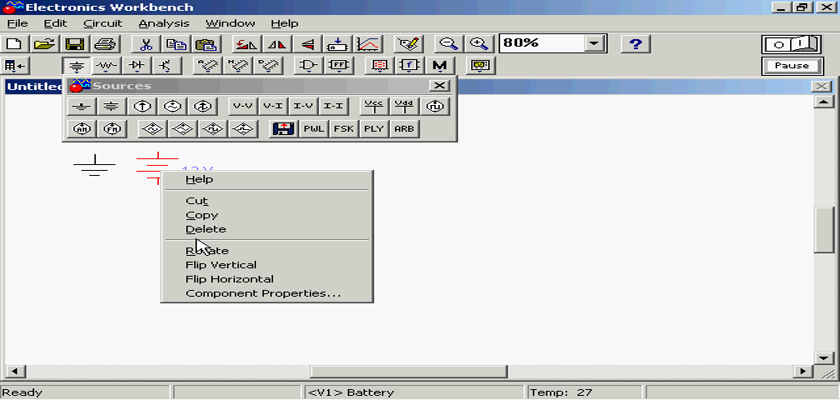Viewport: 840px width, 400px height.
Task: Pick the Ground source in Sources
Action: [81, 107]
